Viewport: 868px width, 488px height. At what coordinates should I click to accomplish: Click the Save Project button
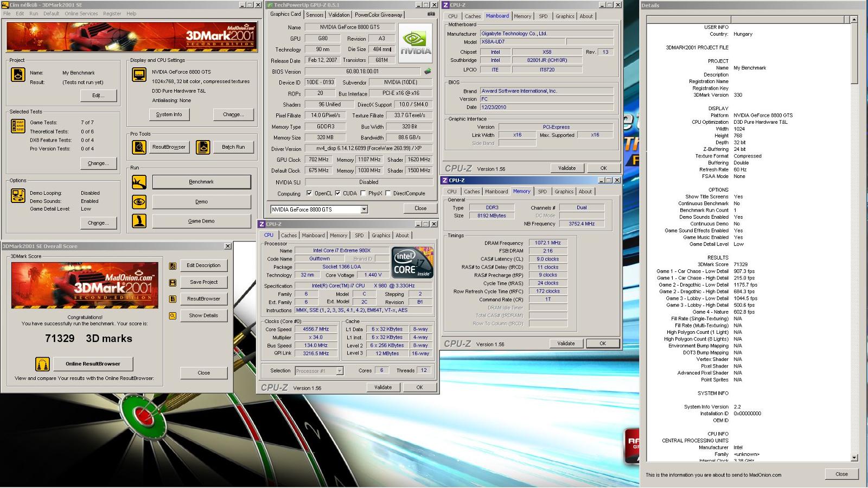click(203, 282)
